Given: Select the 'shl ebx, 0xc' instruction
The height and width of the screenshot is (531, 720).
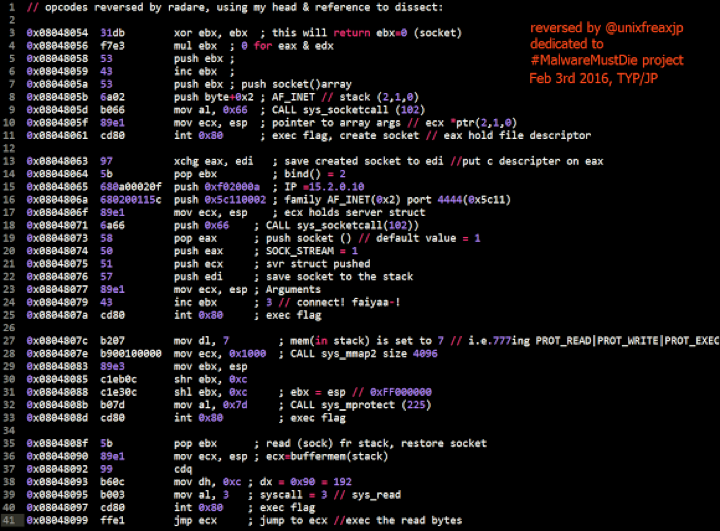Looking at the screenshot, I should [x=210, y=392].
